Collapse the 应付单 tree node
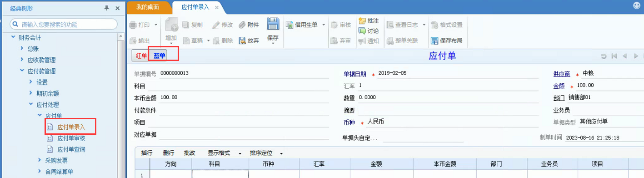This screenshot has height=178, width=644. [x=39, y=116]
